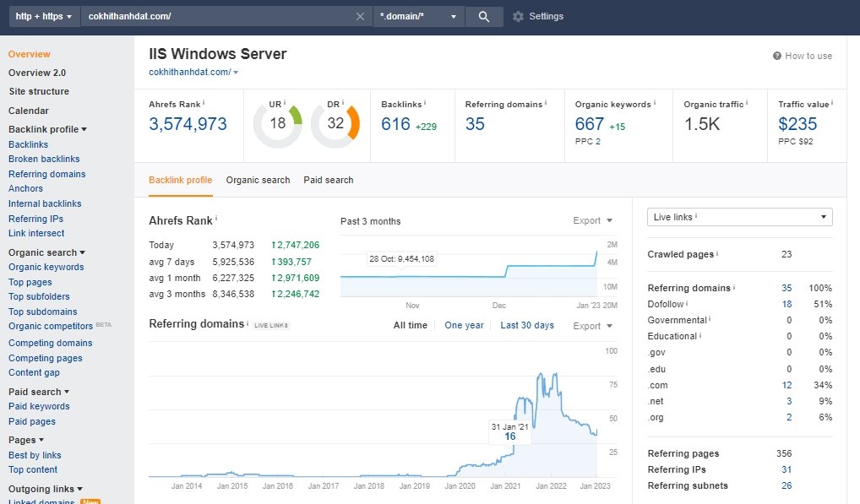
Task: Open Referring IPs sidebar link
Action: click(x=35, y=219)
